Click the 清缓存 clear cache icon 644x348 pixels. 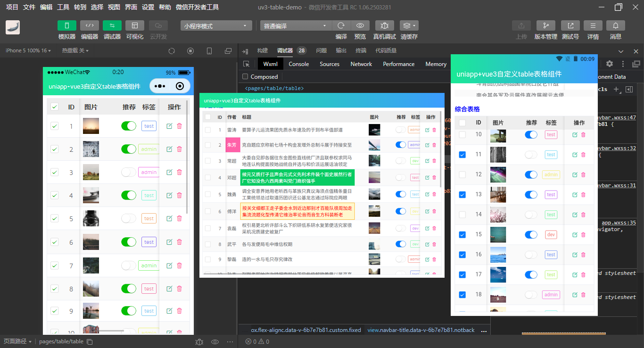point(406,25)
